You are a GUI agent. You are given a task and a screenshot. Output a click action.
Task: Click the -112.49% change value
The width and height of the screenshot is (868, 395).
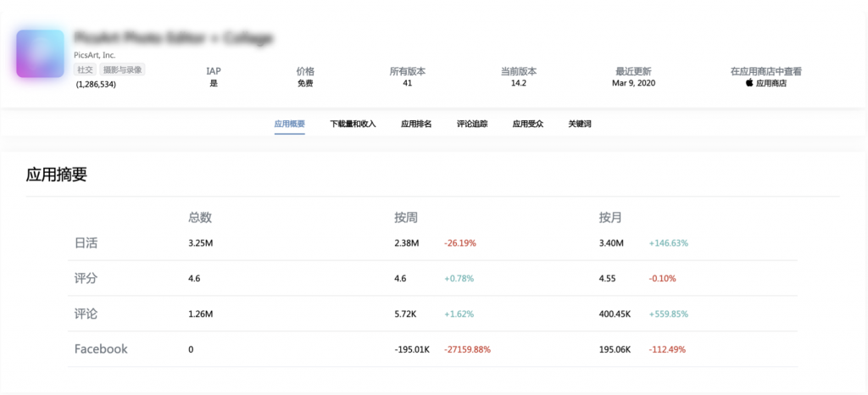667,349
